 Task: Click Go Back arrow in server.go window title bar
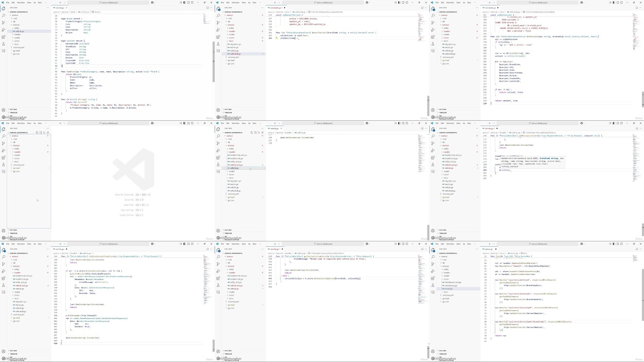(490, 244)
